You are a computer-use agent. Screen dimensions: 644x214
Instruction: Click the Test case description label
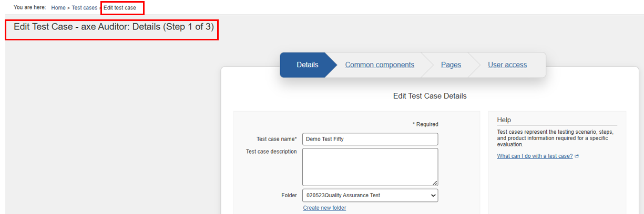coord(271,152)
